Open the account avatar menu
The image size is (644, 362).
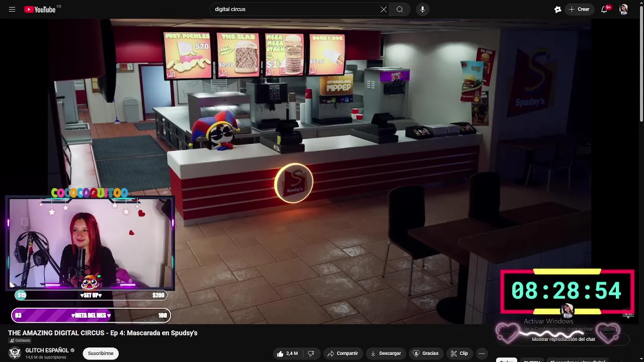(623, 10)
